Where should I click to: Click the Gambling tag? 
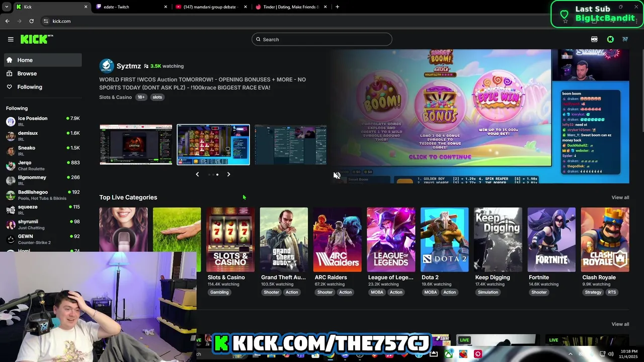pos(219,292)
